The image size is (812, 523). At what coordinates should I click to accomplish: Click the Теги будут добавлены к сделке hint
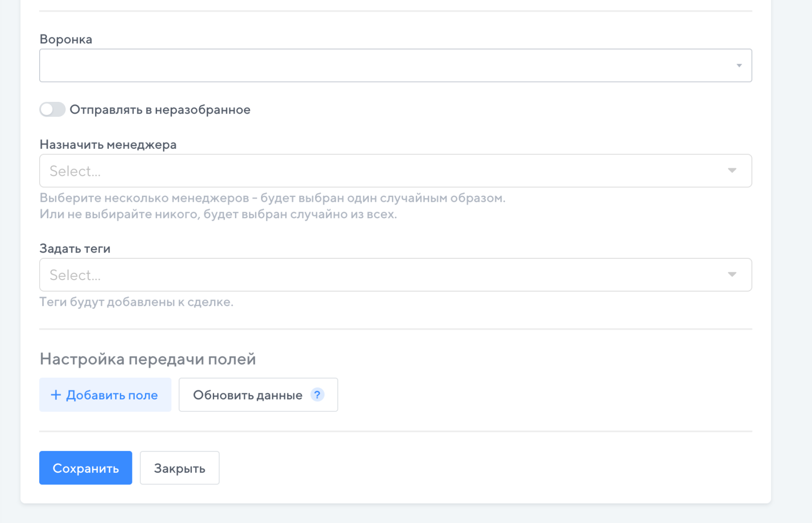point(136,302)
